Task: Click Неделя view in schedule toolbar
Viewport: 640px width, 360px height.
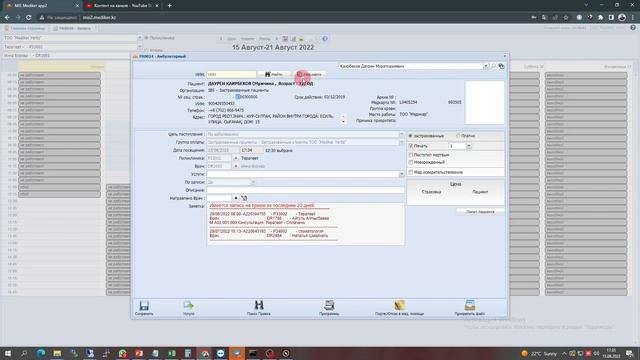Action: [x=248, y=39]
